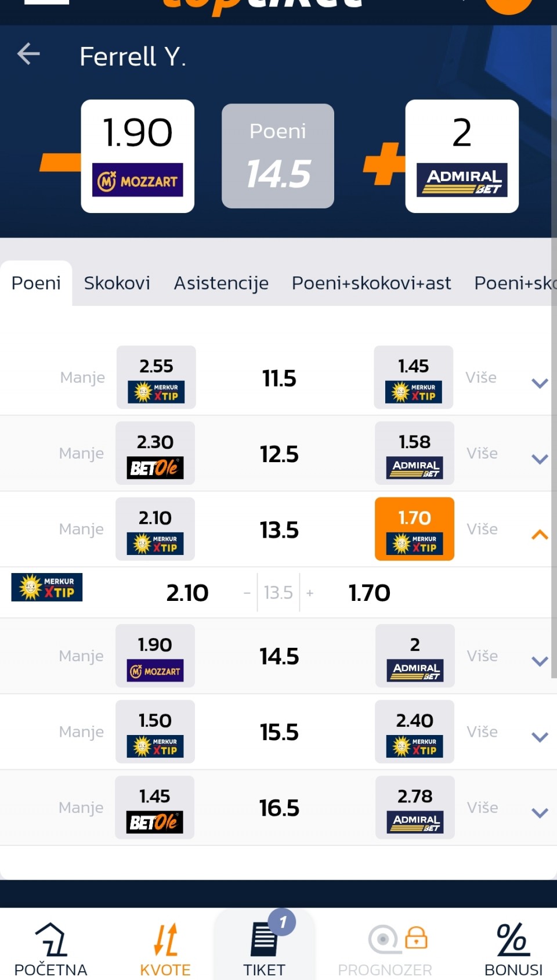
Task: Tap the Admiral Bet odds card showing 2
Action: point(462,156)
